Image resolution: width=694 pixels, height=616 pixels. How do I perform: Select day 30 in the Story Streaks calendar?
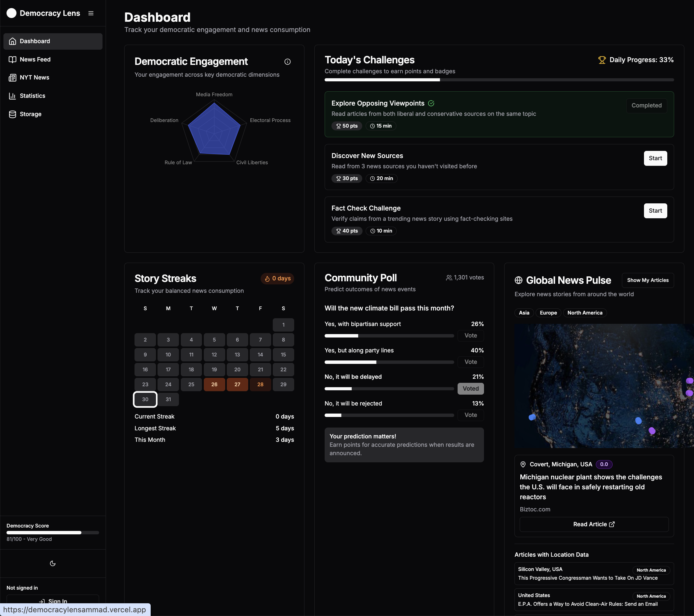(x=145, y=399)
